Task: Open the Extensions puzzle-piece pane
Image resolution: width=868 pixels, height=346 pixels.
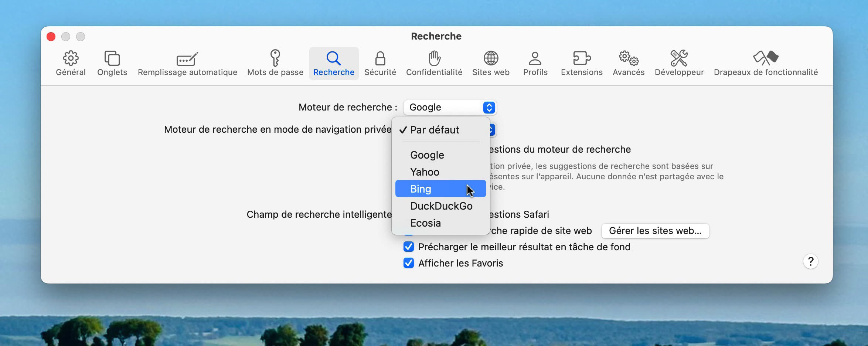Action: pyautogui.click(x=581, y=63)
